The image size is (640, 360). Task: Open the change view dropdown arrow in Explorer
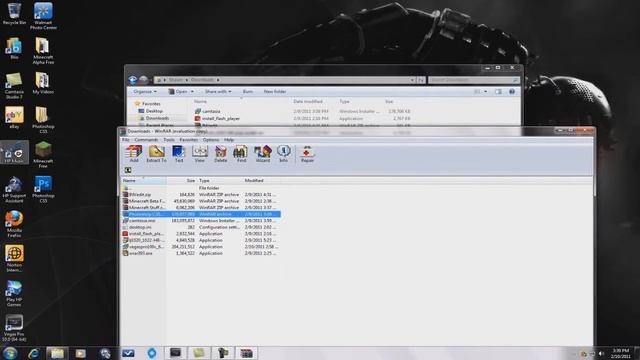point(486,92)
